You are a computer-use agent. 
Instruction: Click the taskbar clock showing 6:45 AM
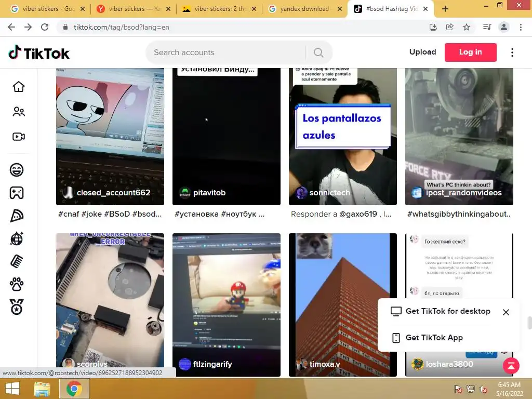pos(509,389)
